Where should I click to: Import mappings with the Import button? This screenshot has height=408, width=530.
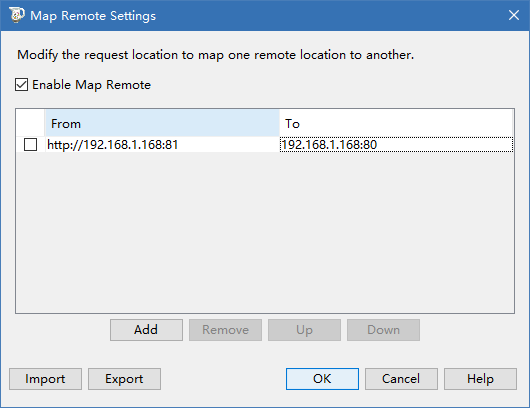coord(45,379)
